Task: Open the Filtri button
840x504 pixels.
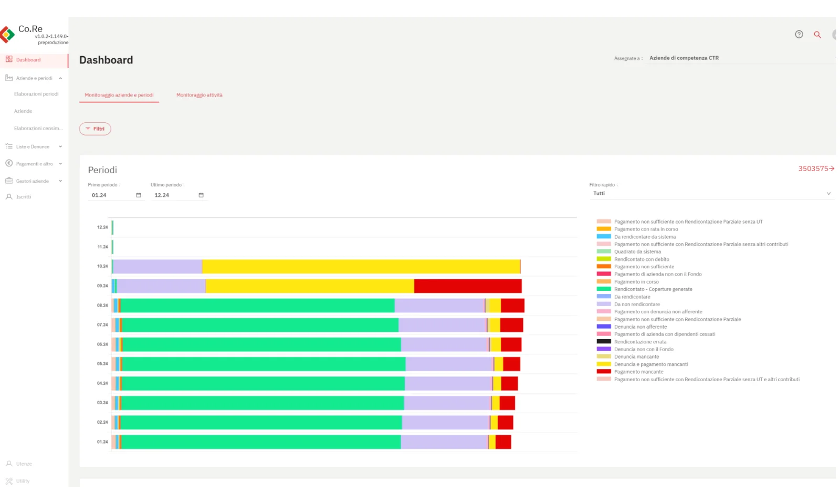Action: (x=95, y=129)
